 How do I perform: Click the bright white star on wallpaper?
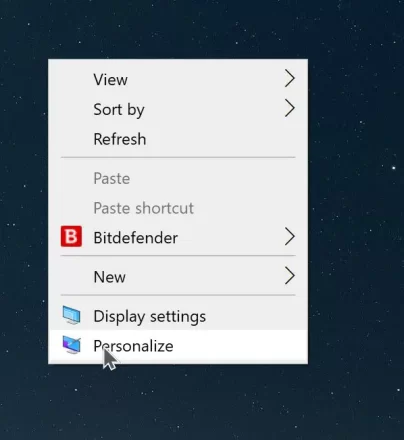394,168
